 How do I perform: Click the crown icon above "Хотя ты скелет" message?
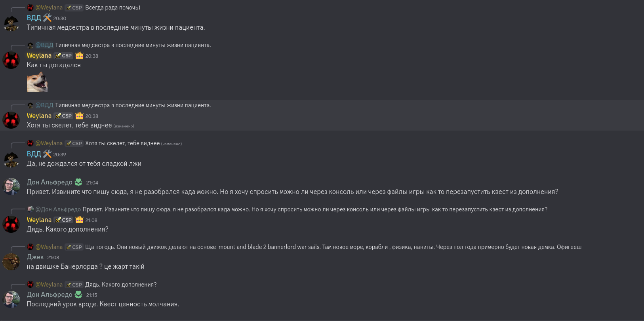(79, 116)
